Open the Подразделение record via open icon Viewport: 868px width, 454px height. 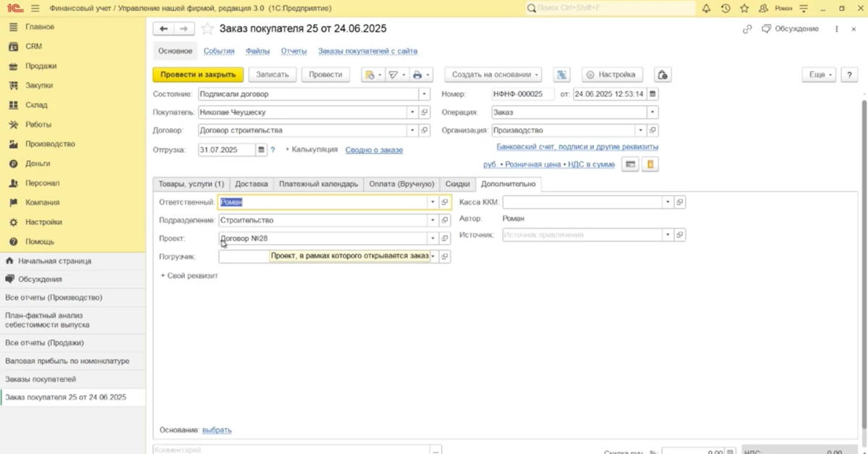445,220
